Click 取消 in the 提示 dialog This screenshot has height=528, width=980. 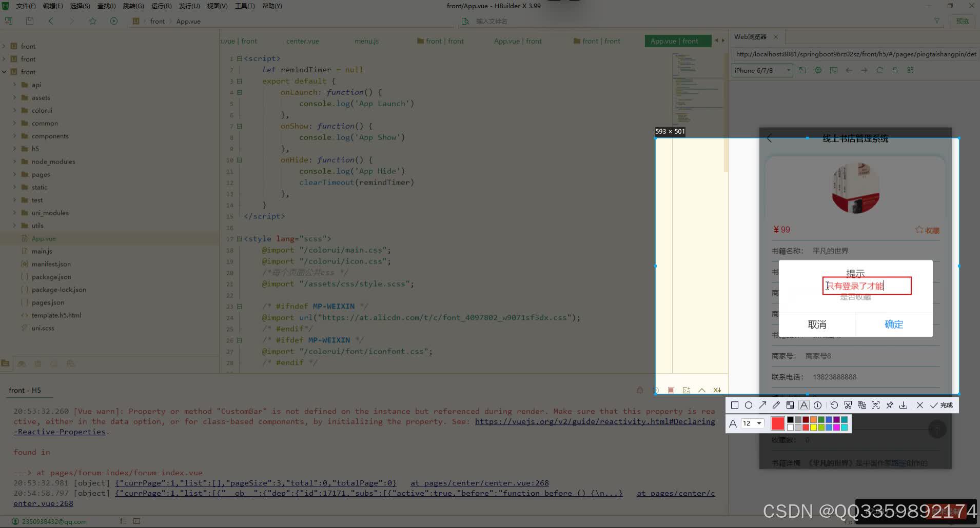817,324
